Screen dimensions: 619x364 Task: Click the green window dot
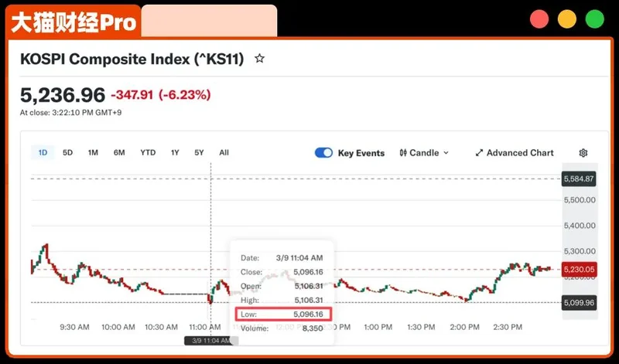pyautogui.click(x=594, y=19)
